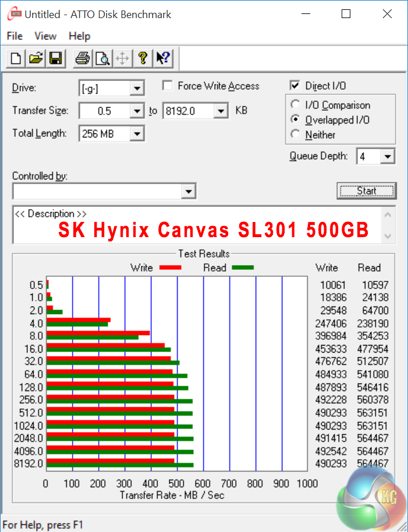This screenshot has height=532, width=408.
Task: Click the New document toolbar icon
Action: (x=16, y=58)
